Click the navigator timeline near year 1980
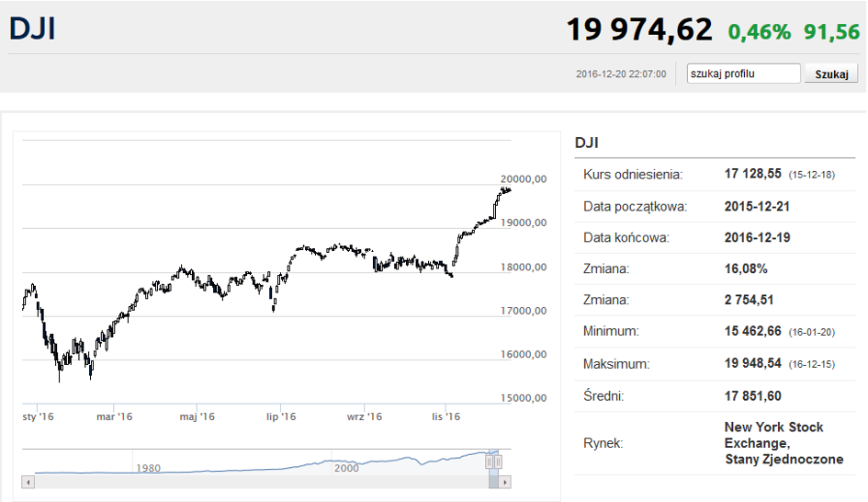This screenshot has height=502, width=868. pos(149,468)
